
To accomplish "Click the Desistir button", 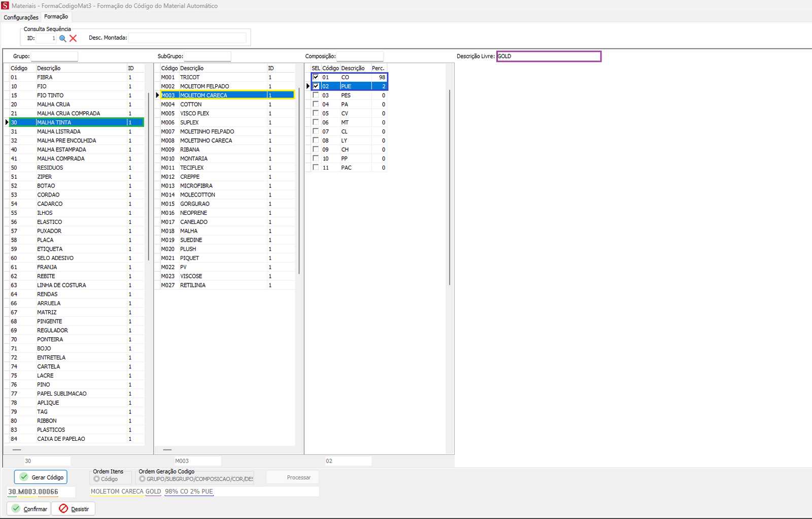I will point(74,509).
